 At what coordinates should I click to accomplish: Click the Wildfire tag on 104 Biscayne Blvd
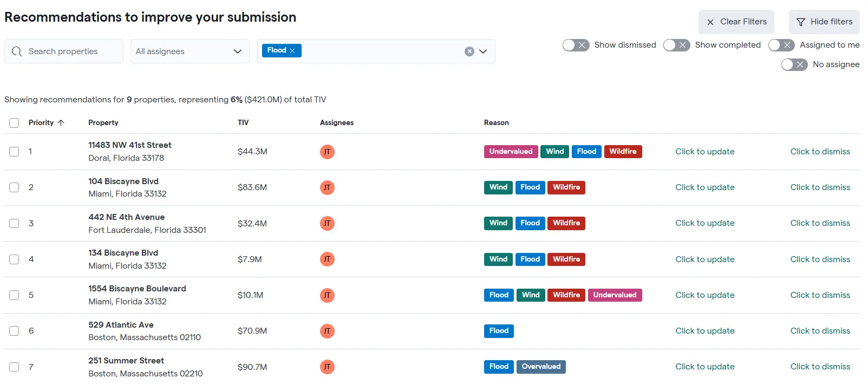click(x=566, y=187)
